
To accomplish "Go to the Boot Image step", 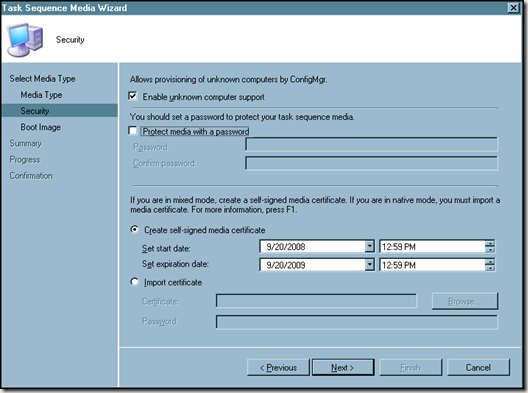I will click(40, 127).
